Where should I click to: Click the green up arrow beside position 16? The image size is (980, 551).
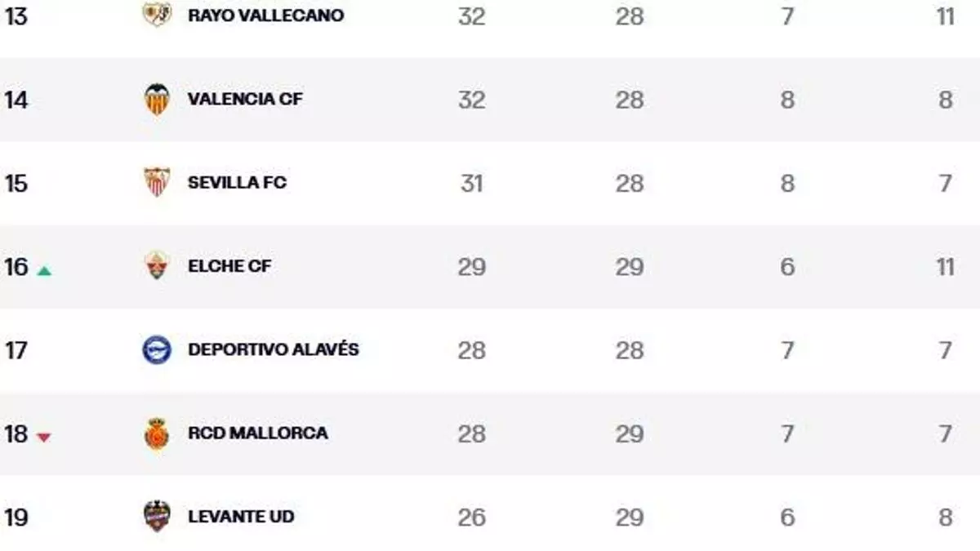(x=44, y=270)
